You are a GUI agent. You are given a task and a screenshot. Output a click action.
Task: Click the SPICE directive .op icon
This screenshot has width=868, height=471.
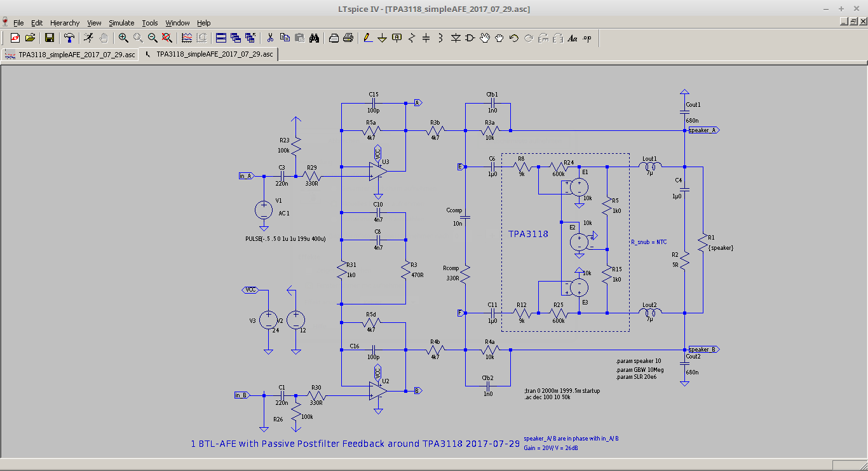click(587, 38)
